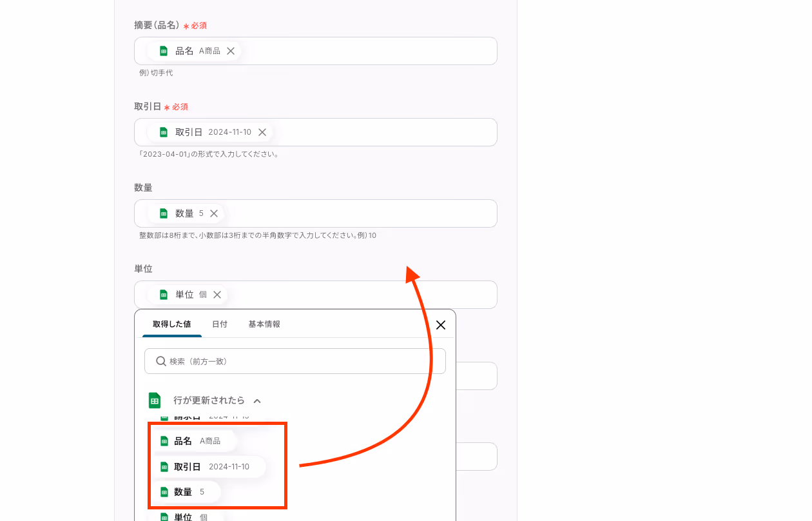Image resolution: width=812 pixels, height=521 pixels.
Task: Remove the 単位 個 tag
Action: point(217,295)
